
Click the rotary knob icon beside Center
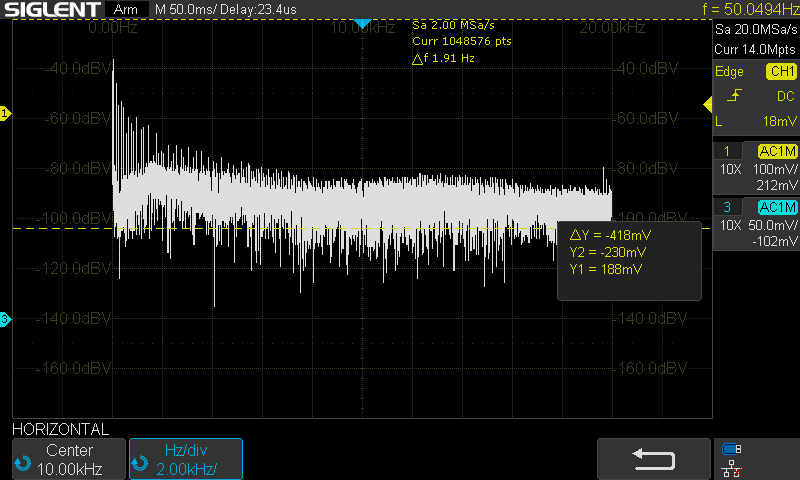coord(23,464)
